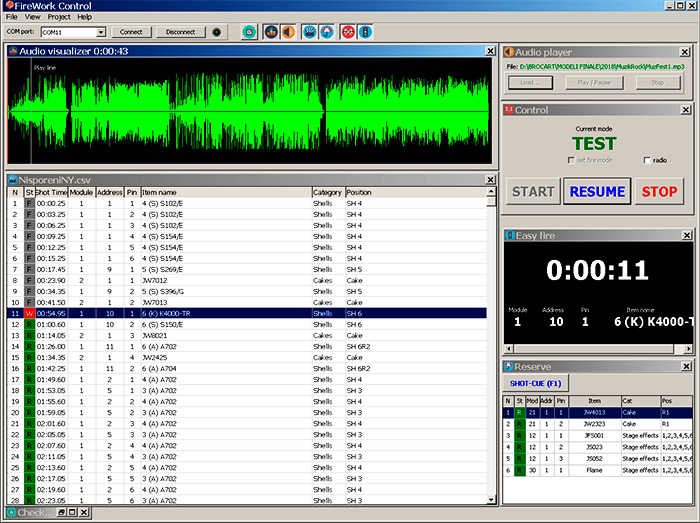This screenshot has width=700, height=523.
Task: Click script list scroll down arrow
Action: pos(491,500)
